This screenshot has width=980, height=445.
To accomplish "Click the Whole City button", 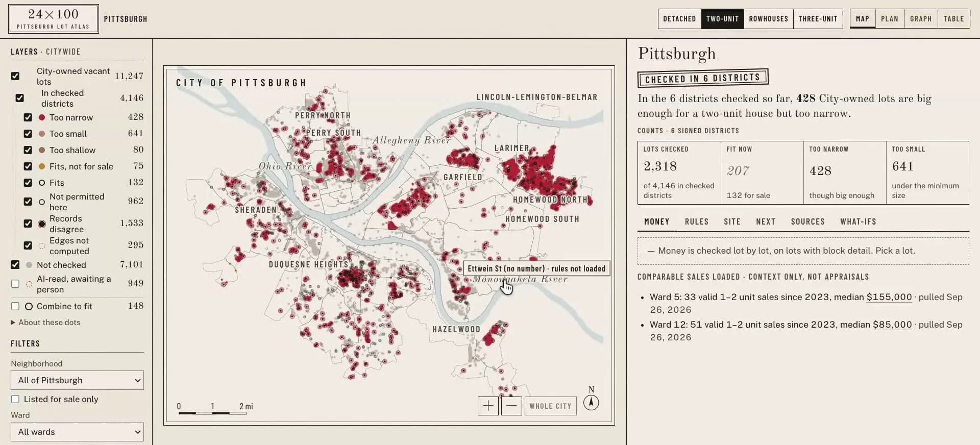I will [x=550, y=406].
